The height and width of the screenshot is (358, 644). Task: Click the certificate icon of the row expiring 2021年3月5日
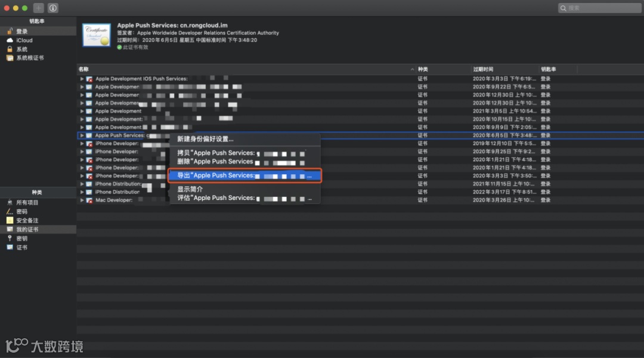[x=89, y=111]
